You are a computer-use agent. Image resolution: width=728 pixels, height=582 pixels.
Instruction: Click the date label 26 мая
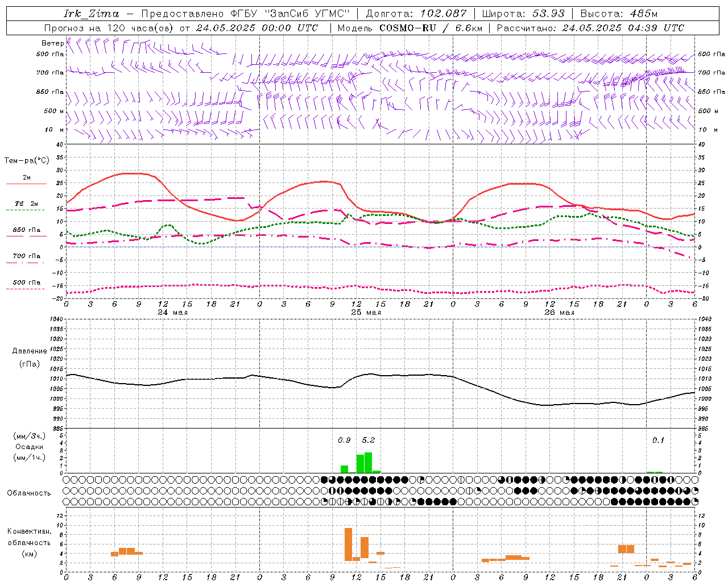click(559, 313)
